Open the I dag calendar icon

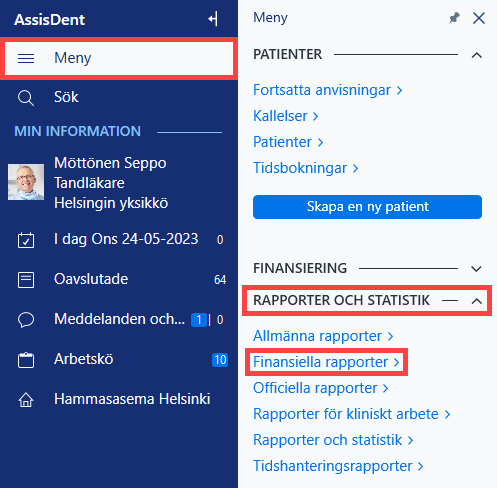point(26,240)
